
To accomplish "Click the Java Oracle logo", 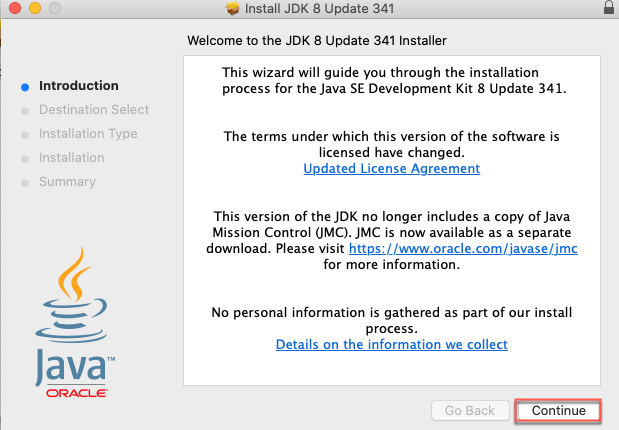I will tap(73, 323).
